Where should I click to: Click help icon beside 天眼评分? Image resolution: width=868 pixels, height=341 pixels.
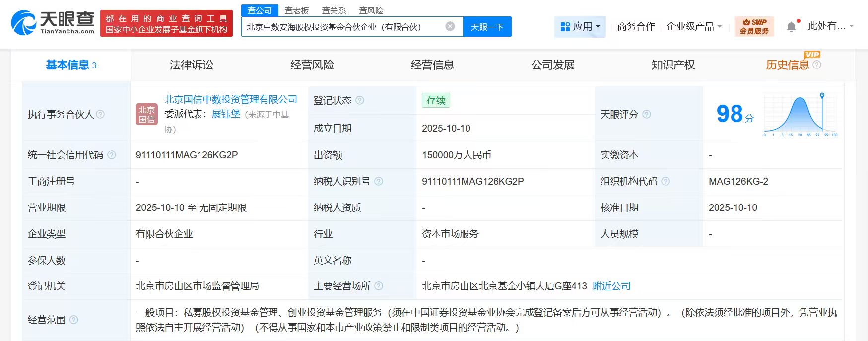[x=647, y=114]
